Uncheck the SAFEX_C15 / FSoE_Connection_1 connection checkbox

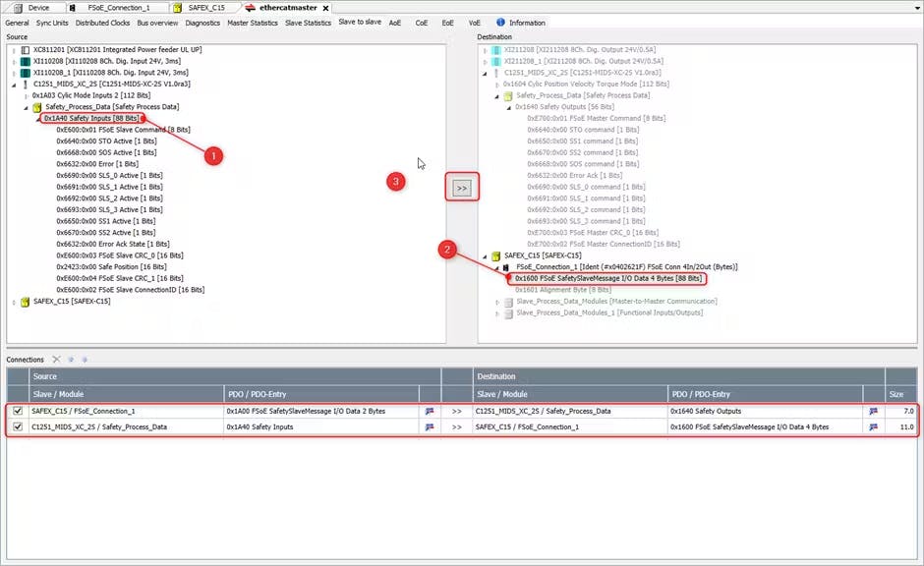(x=16, y=412)
